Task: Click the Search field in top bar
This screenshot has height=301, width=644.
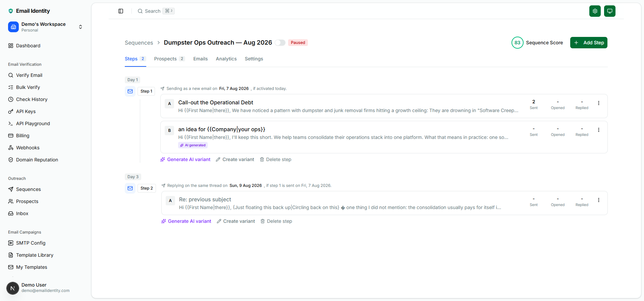Action: (156, 11)
